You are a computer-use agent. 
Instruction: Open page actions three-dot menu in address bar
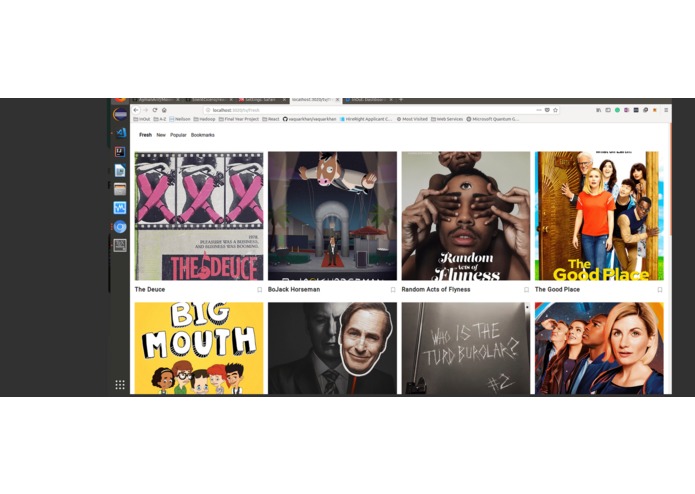pyautogui.click(x=539, y=110)
